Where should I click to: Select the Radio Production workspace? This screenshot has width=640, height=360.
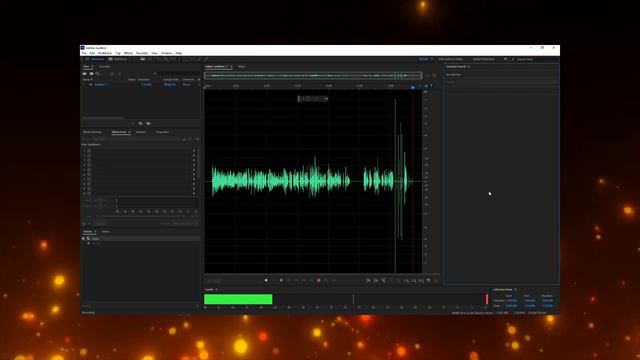coord(484,59)
